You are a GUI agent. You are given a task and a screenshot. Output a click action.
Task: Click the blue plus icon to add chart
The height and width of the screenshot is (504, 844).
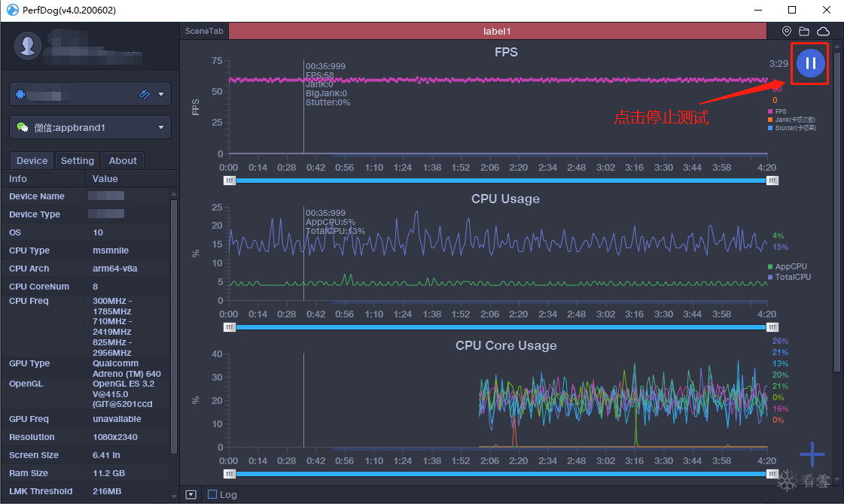(812, 454)
